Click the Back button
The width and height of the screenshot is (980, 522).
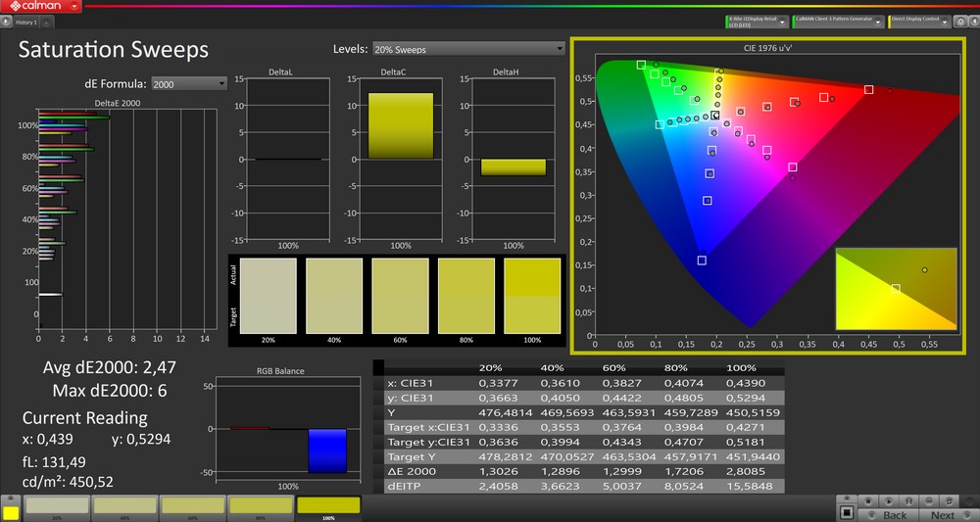tap(895, 514)
